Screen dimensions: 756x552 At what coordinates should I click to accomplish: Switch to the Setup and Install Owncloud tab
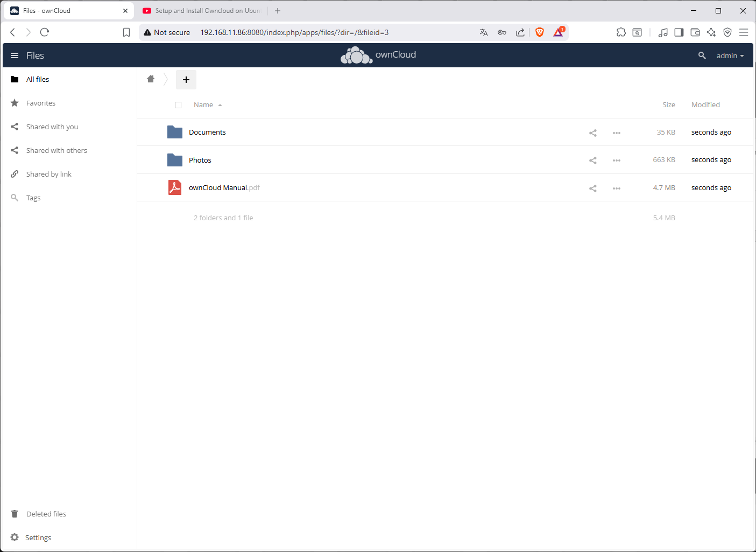tap(203, 11)
